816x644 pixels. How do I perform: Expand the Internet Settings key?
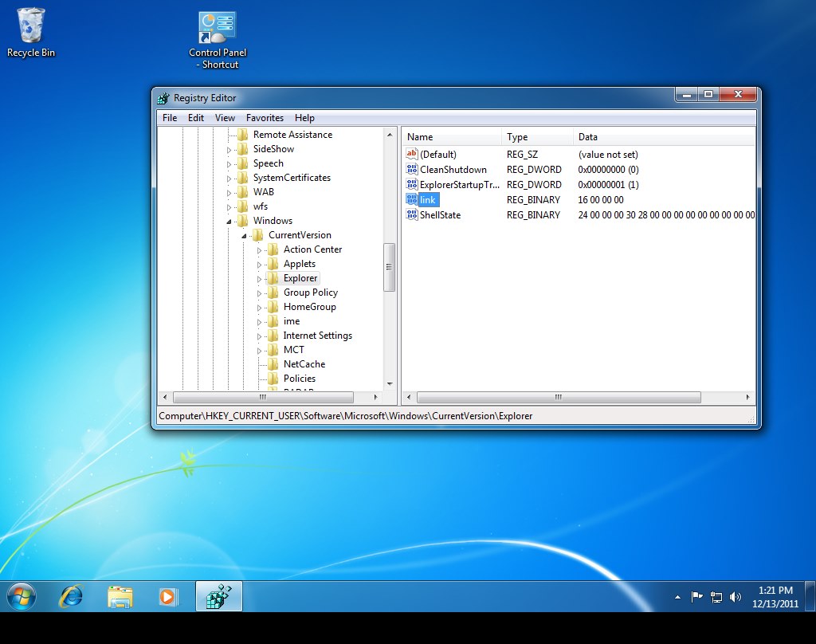(259, 336)
